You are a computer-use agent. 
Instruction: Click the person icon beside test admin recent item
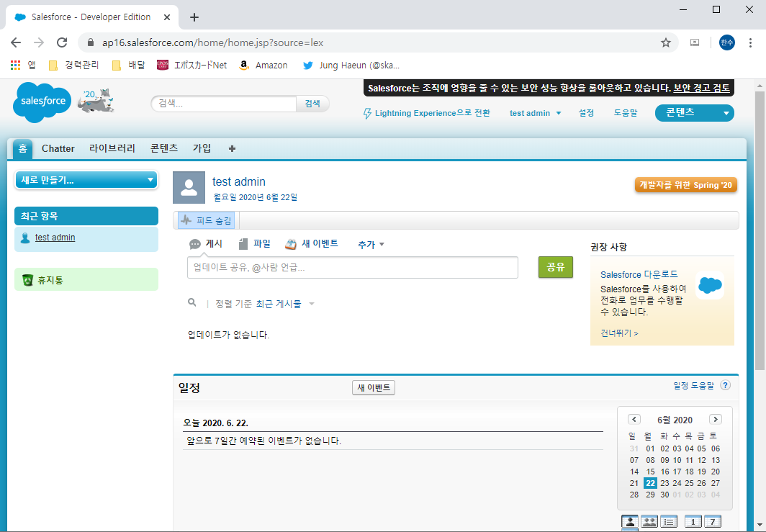click(x=25, y=238)
